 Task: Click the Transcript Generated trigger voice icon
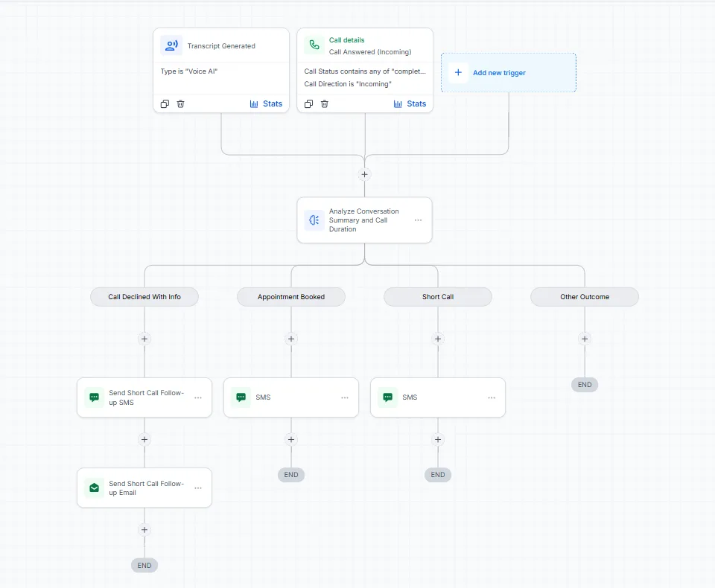tap(171, 45)
